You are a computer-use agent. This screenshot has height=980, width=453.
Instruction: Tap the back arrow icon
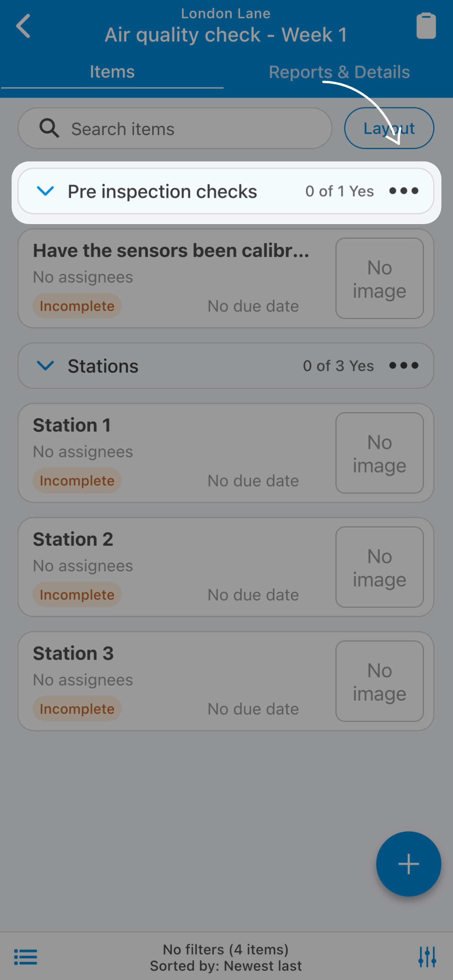[23, 26]
